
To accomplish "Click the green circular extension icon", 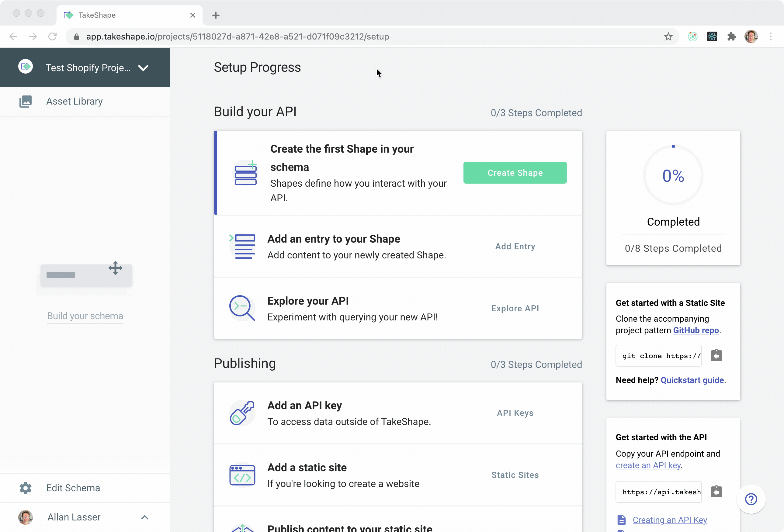I will [692, 36].
